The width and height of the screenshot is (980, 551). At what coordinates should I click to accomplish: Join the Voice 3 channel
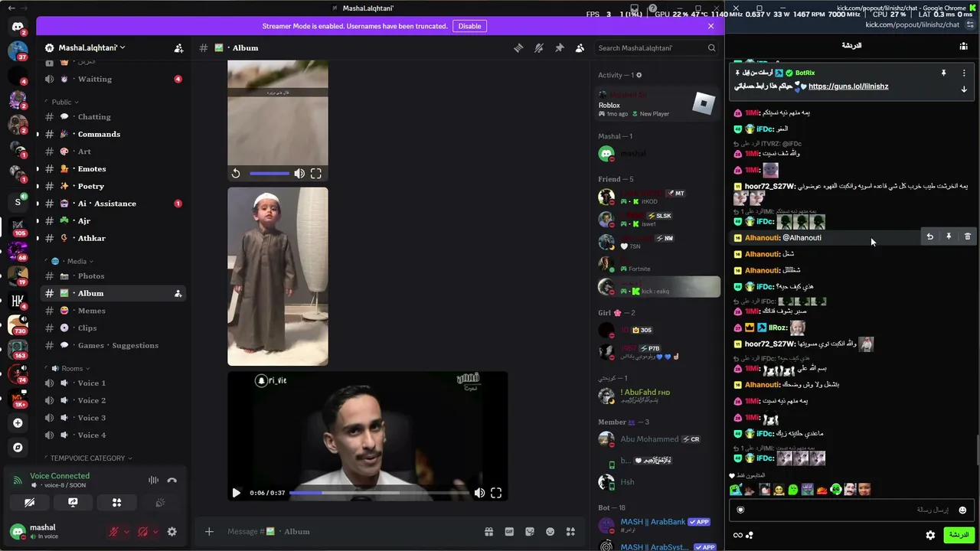point(112,418)
